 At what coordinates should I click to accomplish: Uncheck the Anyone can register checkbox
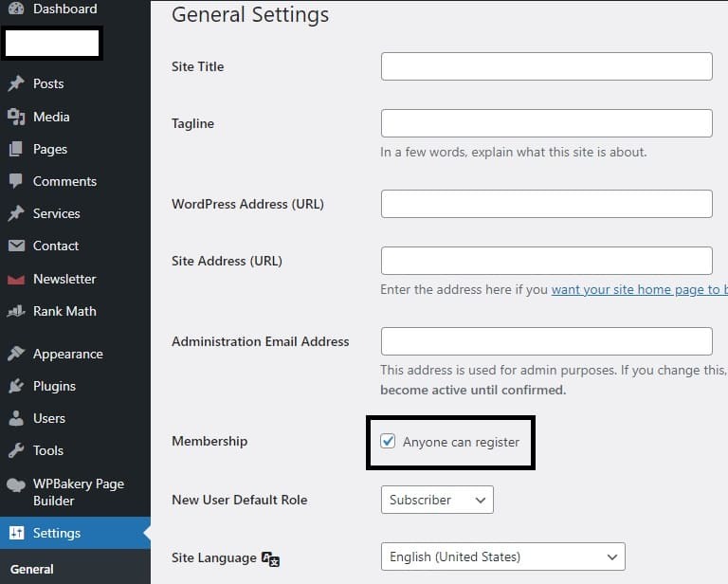coord(388,442)
